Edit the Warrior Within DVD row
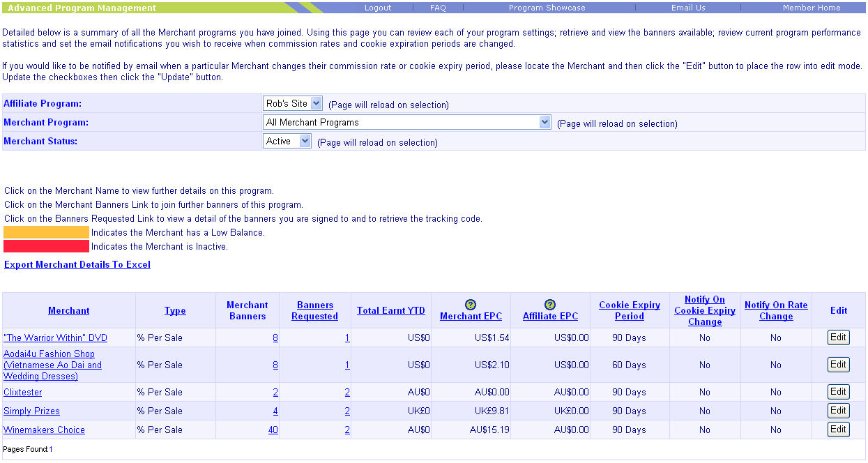This screenshot has height=463, width=868. (x=838, y=337)
